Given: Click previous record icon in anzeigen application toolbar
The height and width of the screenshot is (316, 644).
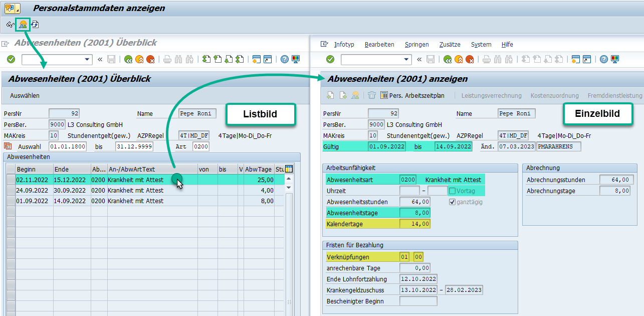Looking at the screenshot, I should click(330, 95).
